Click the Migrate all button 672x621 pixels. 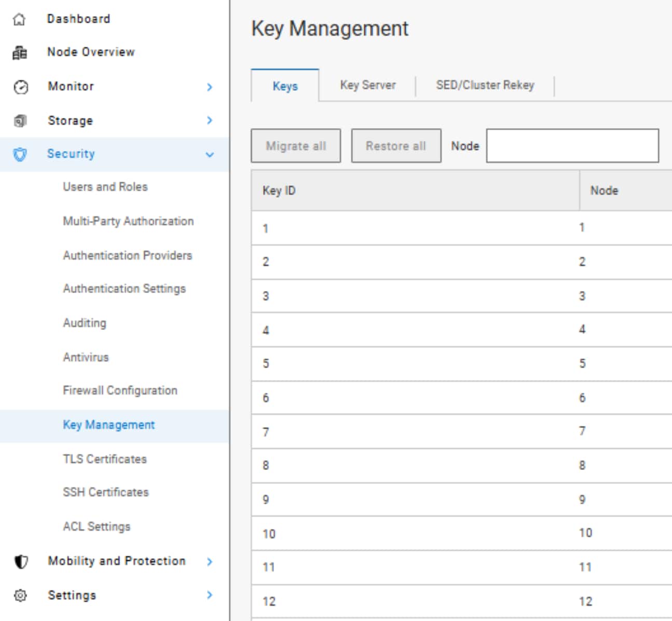(x=296, y=146)
